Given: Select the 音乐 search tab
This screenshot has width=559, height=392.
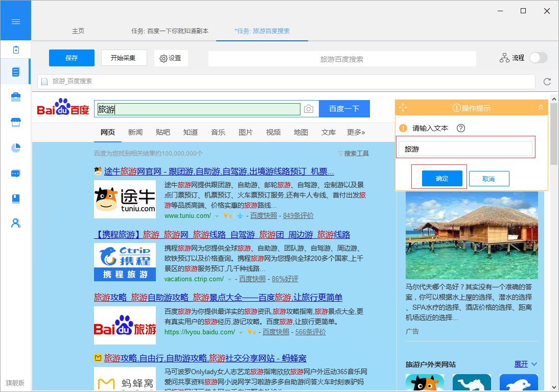Looking at the screenshot, I should [x=218, y=132].
